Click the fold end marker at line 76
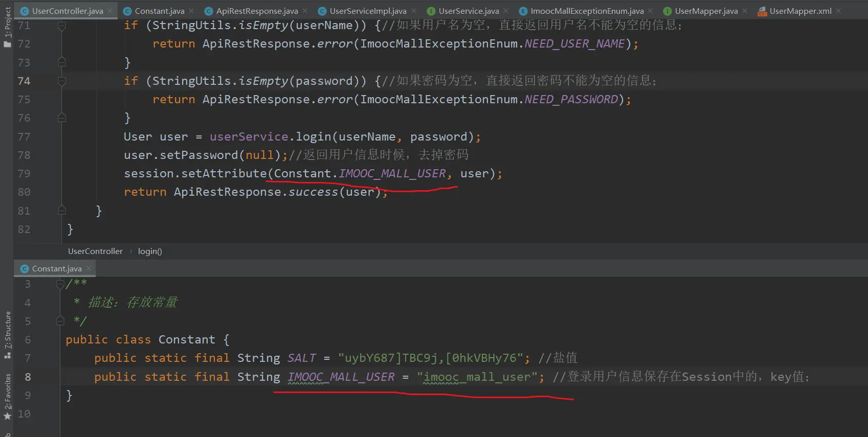 pos(62,118)
